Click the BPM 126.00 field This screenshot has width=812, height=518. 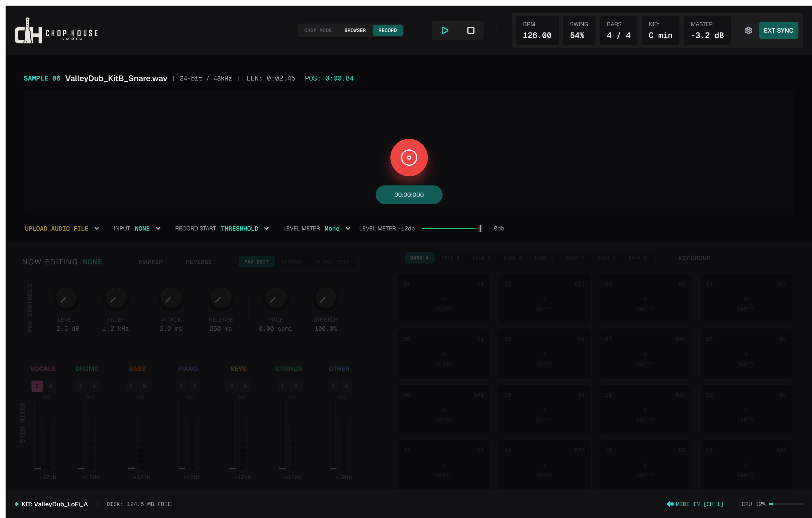[x=537, y=30]
